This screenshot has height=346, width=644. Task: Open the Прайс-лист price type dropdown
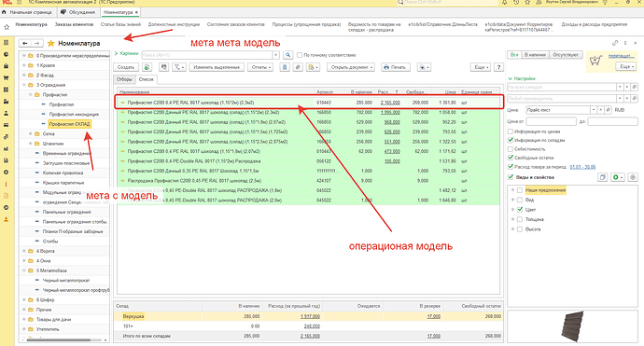(x=594, y=110)
